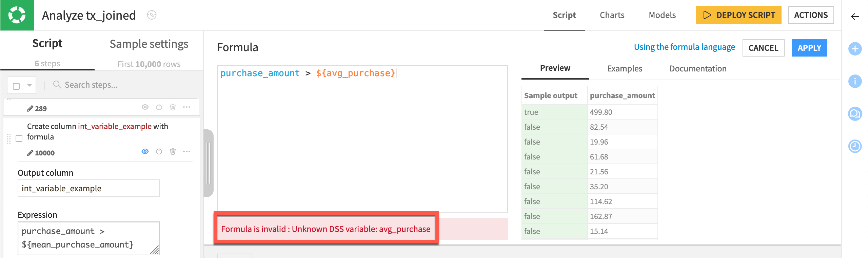Click the plus icon in the right sidebar
The height and width of the screenshot is (258, 868).
tap(855, 49)
